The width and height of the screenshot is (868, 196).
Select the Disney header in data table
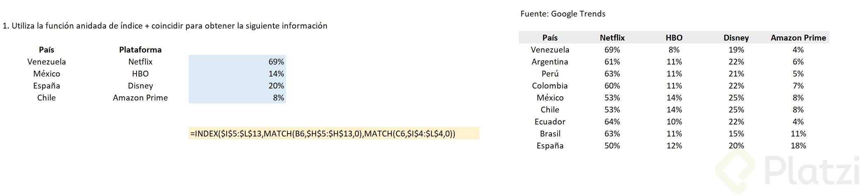point(736,38)
